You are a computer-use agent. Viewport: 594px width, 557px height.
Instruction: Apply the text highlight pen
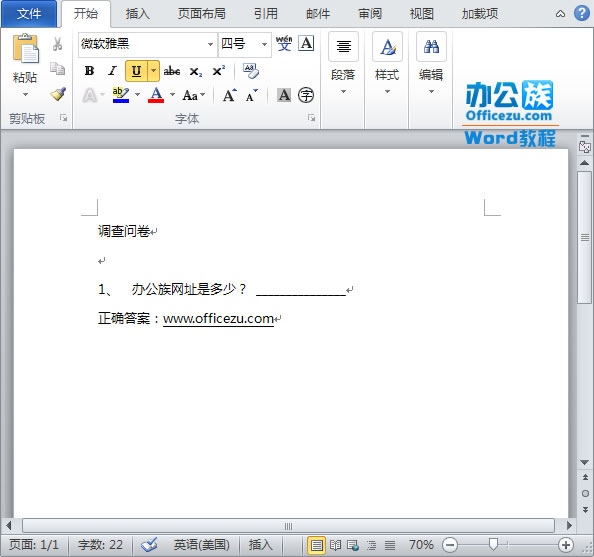(x=121, y=95)
